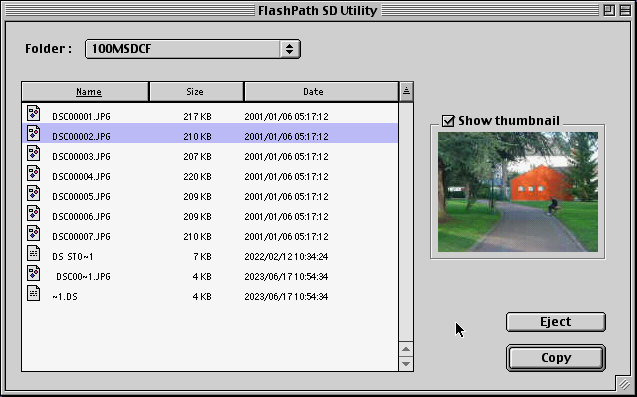Click the date 2022/02/12 10:34:24
This screenshot has width=637, height=397.
click(x=286, y=256)
